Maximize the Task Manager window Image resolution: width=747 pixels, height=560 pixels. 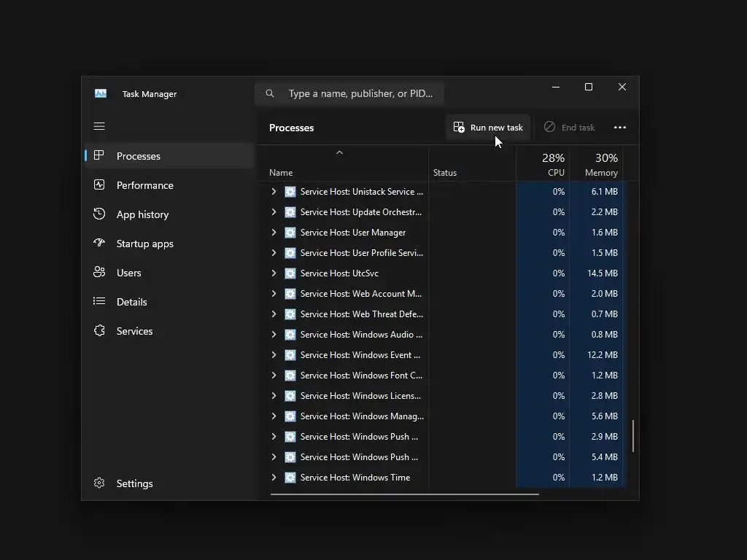pyautogui.click(x=589, y=87)
